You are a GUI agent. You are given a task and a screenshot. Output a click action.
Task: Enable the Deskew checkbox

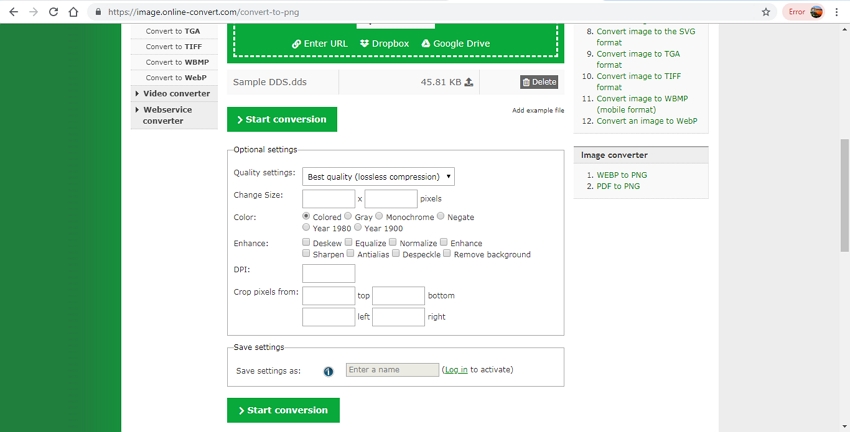click(306, 242)
